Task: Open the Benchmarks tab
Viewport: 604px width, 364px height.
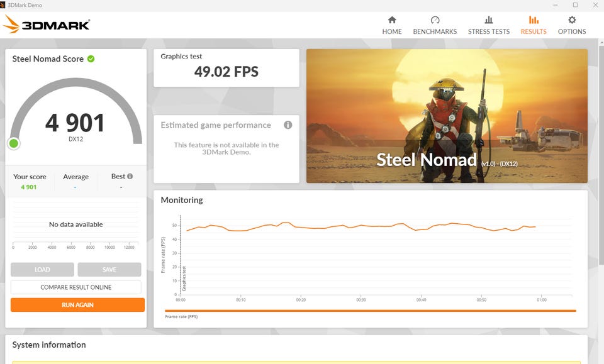Action: 435,25
